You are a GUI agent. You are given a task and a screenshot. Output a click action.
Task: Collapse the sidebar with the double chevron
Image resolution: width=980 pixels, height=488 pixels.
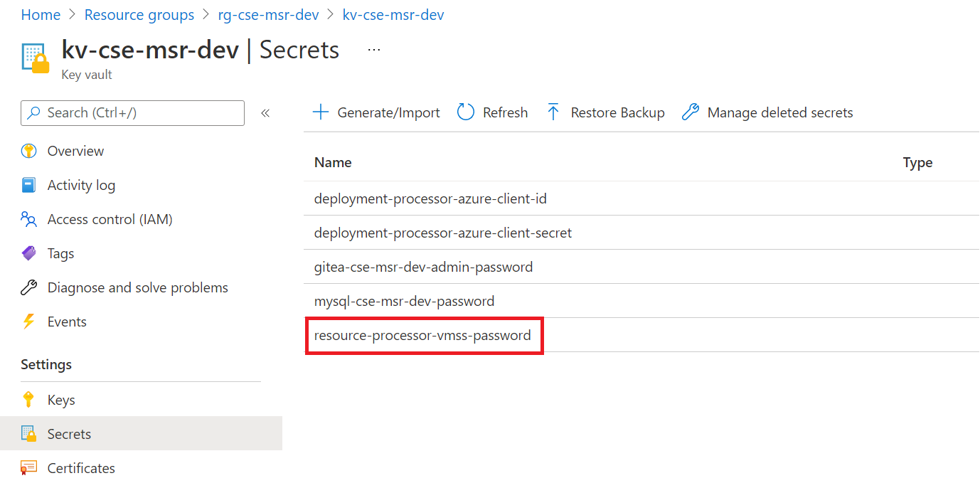pyautogui.click(x=265, y=112)
